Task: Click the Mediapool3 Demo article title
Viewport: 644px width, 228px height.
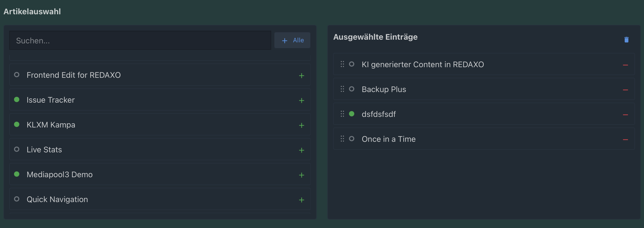Action: [60, 175]
